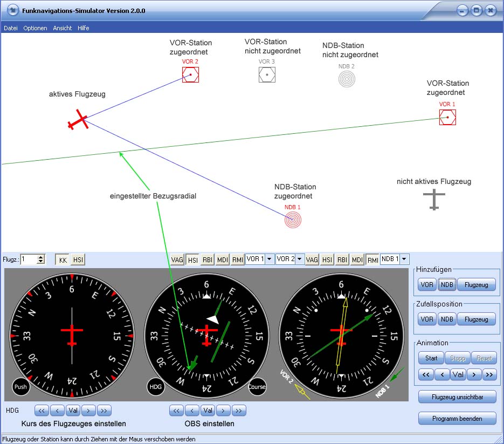Add a VOR station via Hinzufügen
The image size is (504, 444).
point(427,285)
